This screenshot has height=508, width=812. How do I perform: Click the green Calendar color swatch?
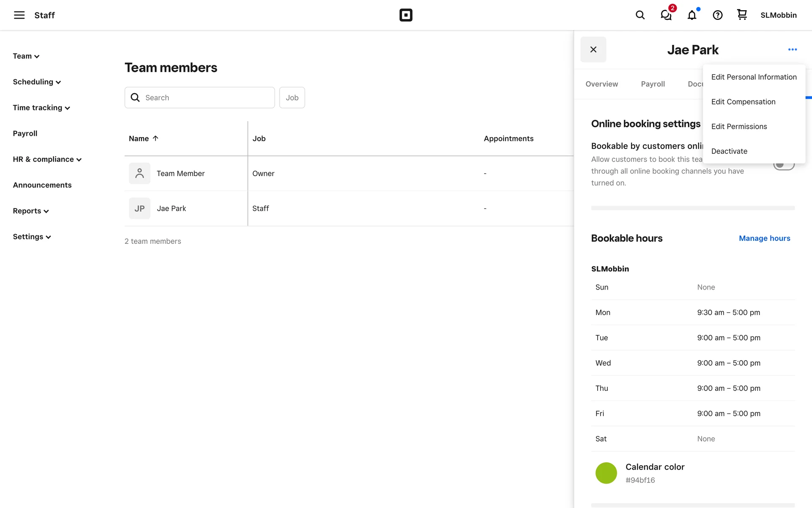[x=606, y=473]
